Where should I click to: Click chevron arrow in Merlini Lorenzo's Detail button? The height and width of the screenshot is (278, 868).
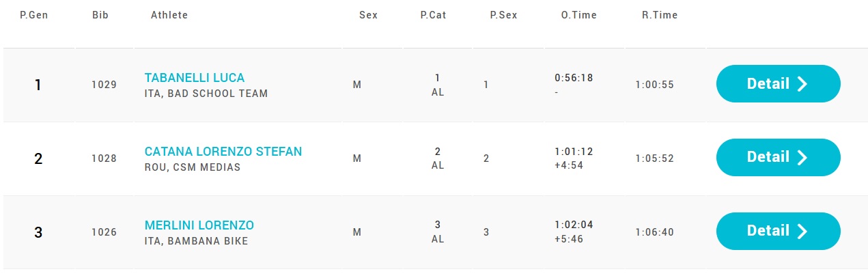(x=802, y=232)
